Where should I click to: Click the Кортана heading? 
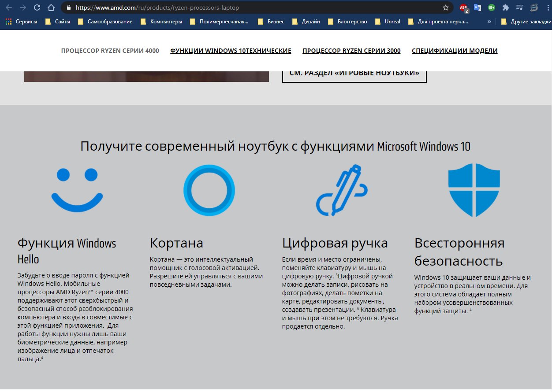(176, 243)
